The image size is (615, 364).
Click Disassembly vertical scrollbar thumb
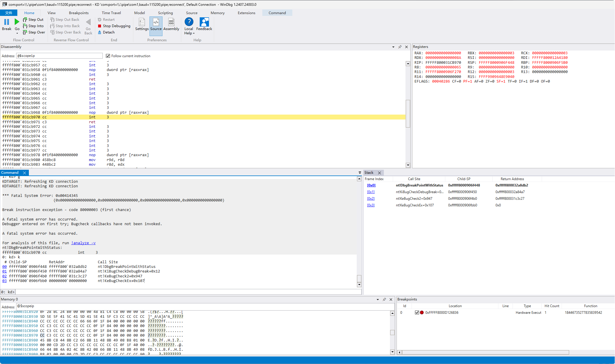tap(408, 113)
